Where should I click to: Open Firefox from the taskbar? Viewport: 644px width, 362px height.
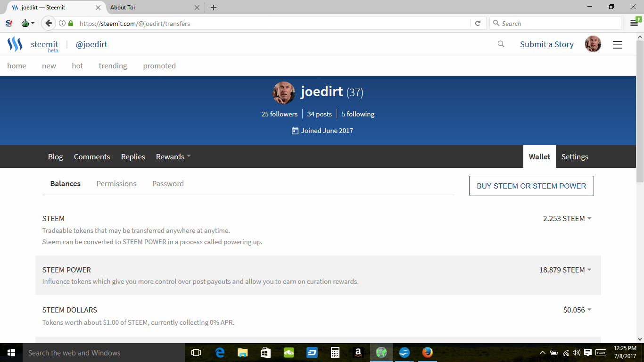(428, 353)
